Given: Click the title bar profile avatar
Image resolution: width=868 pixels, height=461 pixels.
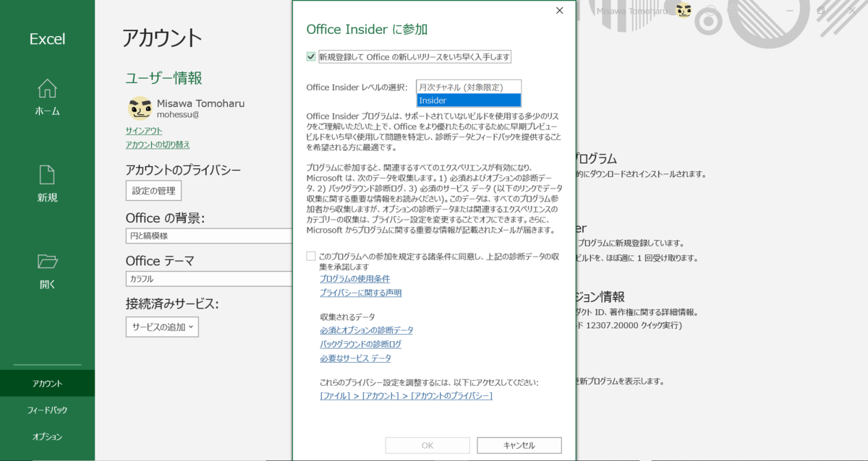Looking at the screenshot, I should click(x=684, y=10).
